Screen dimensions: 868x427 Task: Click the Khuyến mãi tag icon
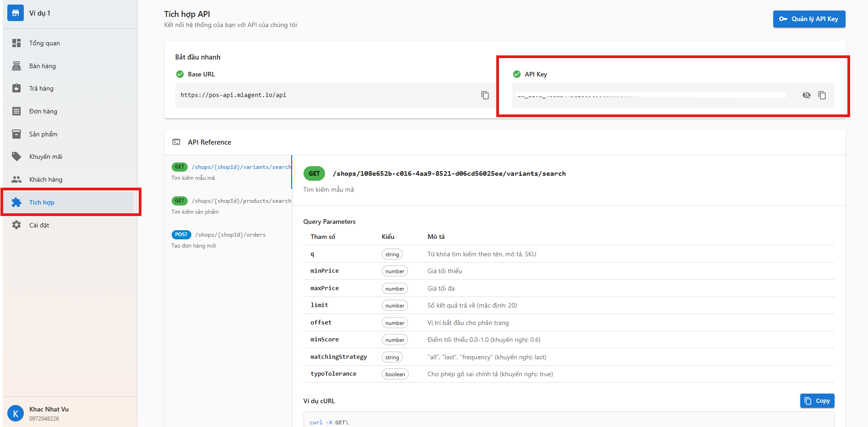16,157
